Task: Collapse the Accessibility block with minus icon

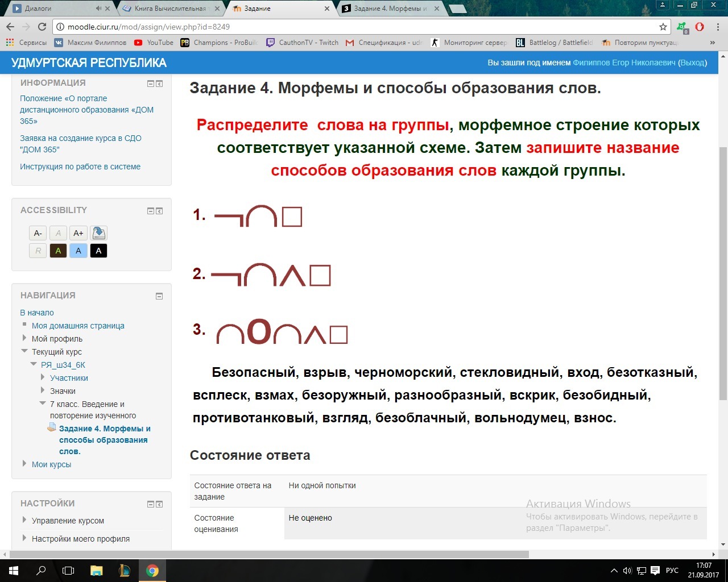Action: pyautogui.click(x=151, y=211)
